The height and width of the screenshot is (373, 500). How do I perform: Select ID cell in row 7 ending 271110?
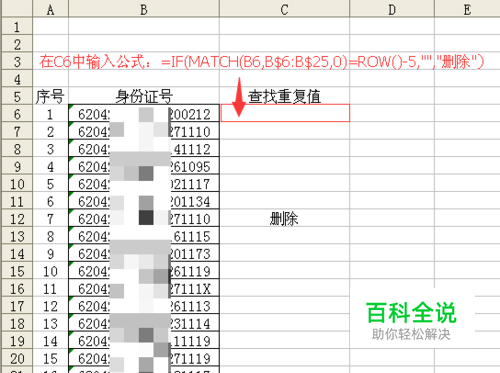[x=144, y=131]
